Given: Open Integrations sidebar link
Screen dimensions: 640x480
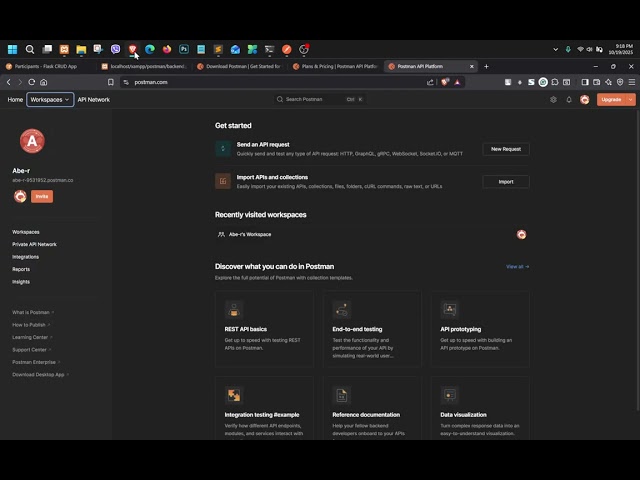Looking at the screenshot, I should [25, 257].
